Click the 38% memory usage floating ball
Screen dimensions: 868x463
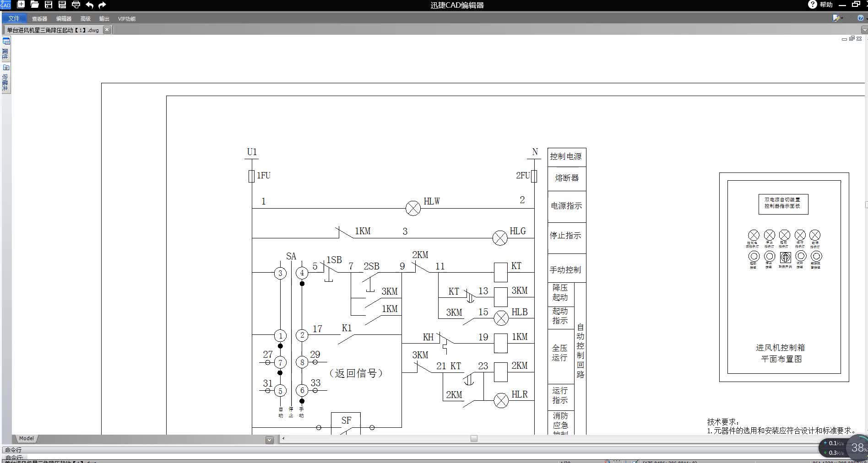pyautogui.click(x=857, y=447)
